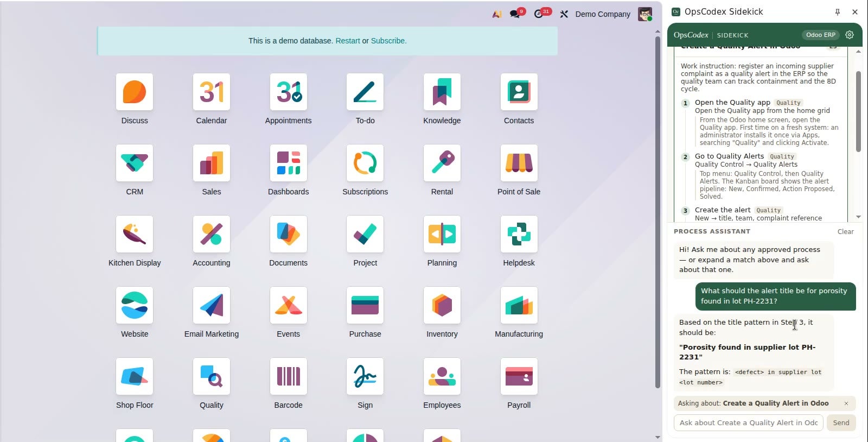Image resolution: width=868 pixels, height=442 pixels.
Task: Open the Payroll app
Action: click(519, 376)
